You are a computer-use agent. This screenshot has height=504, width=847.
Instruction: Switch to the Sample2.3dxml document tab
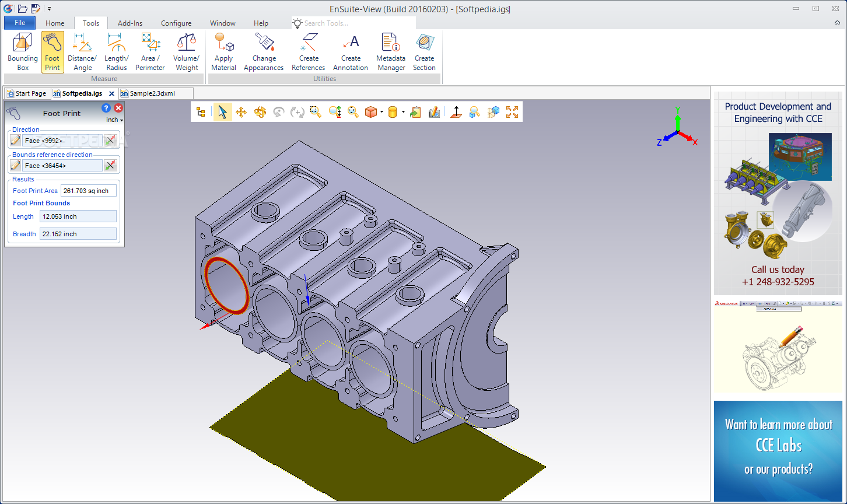point(155,93)
